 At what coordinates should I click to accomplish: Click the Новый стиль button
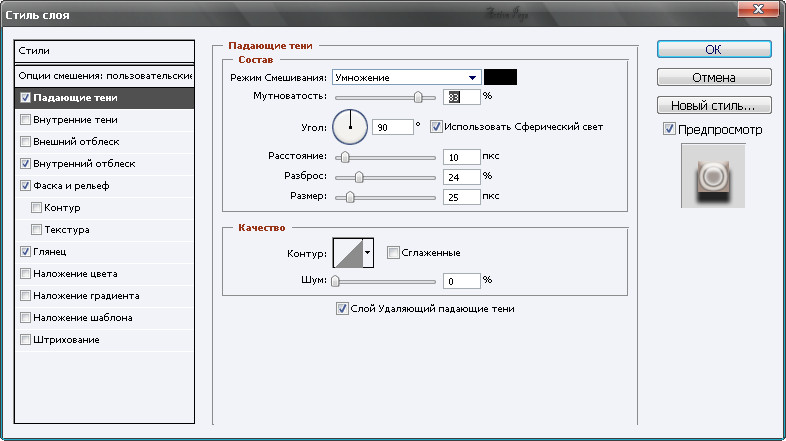click(x=713, y=105)
